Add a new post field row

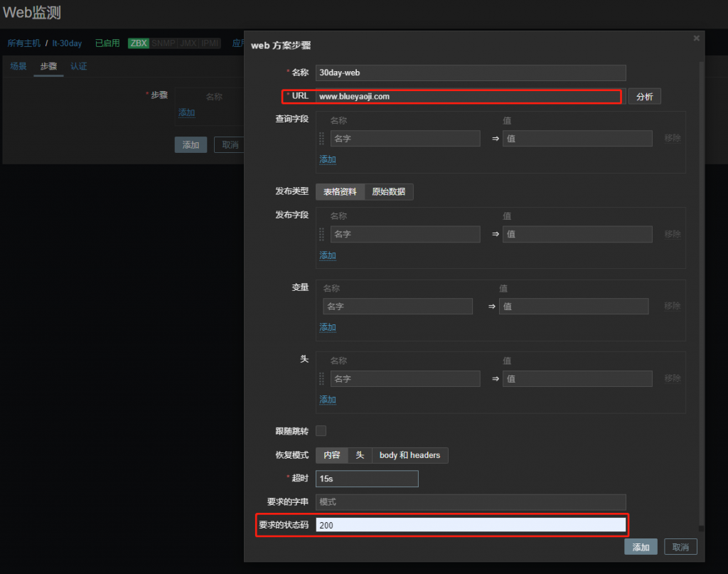click(327, 255)
